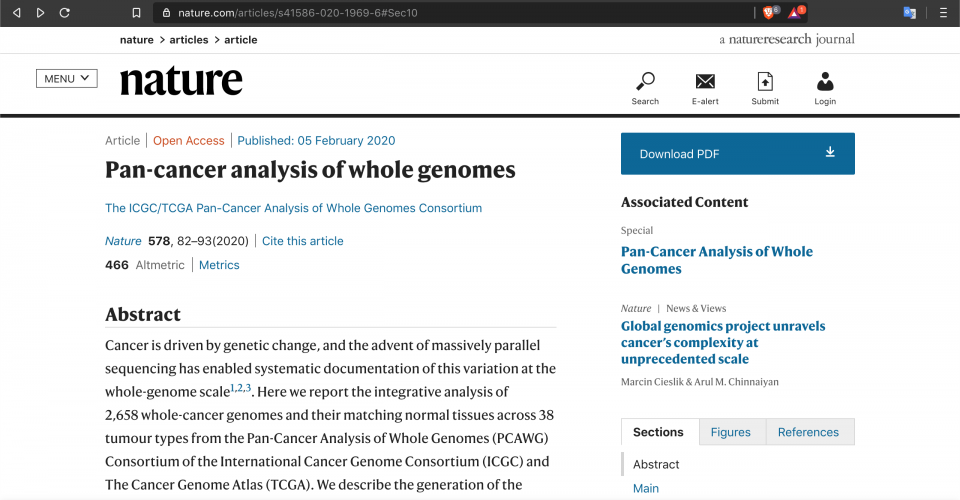960x500 pixels.
Task: Open Brave Shields lion icon
Action: tap(769, 13)
